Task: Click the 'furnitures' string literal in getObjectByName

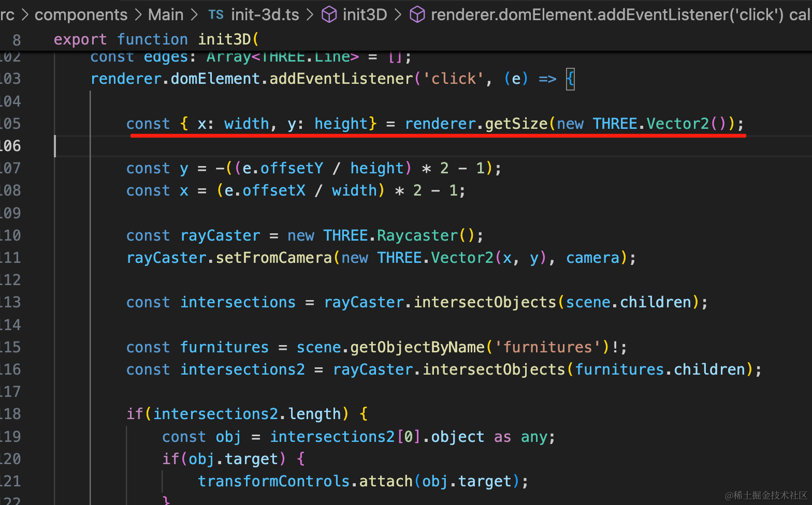Action: [x=548, y=347]
